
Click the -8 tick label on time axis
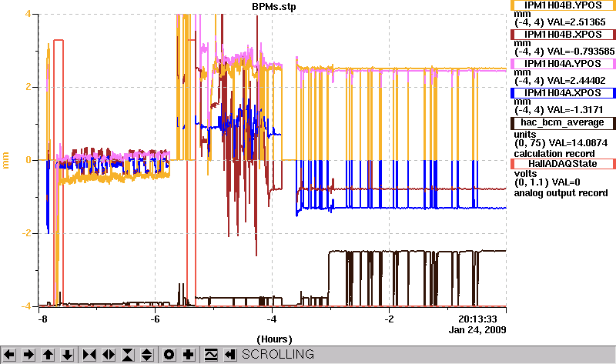click(42, 319)
